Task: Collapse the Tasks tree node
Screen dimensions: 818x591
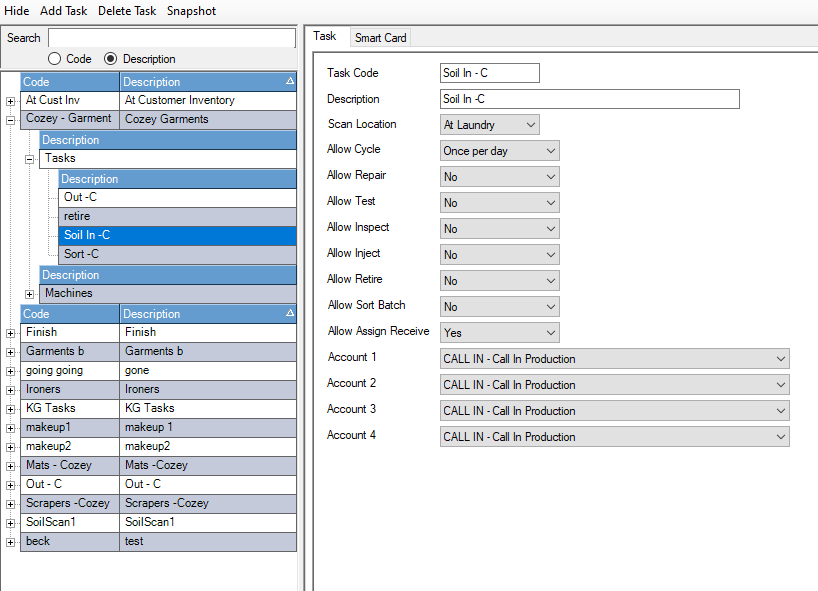Action: pyautogui.click(x=29, y=159)
